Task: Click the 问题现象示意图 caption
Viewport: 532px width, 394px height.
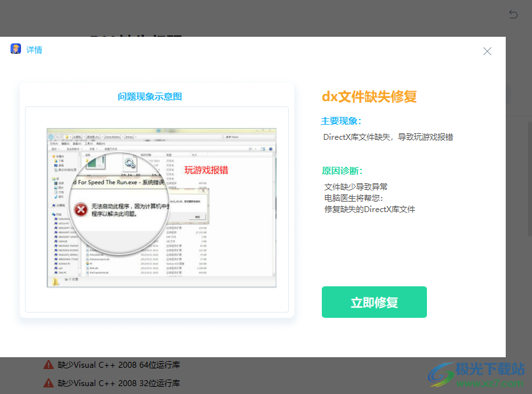Action: (150, 97)
